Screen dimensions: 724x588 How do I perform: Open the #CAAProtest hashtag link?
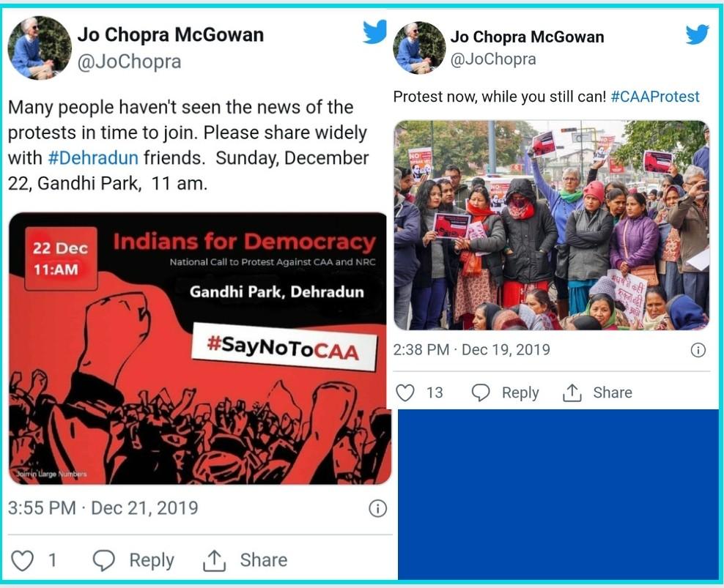click(654, 97)
